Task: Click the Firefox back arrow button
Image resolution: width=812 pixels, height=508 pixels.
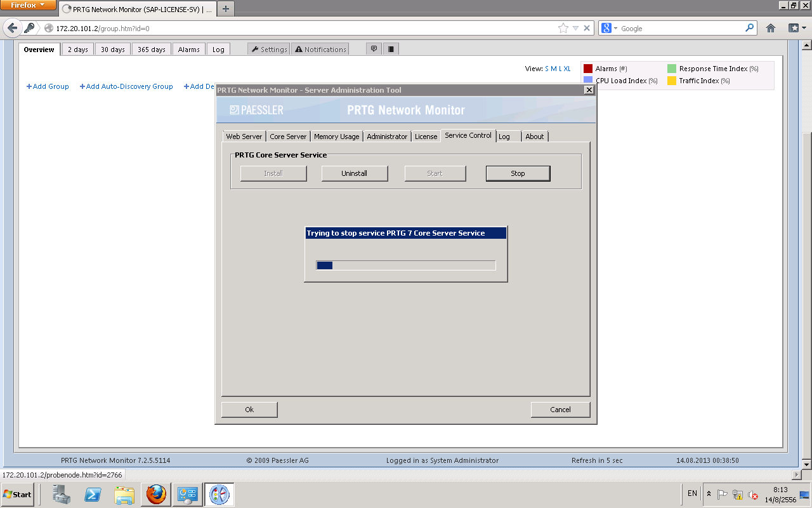Action: click(12, 28)
